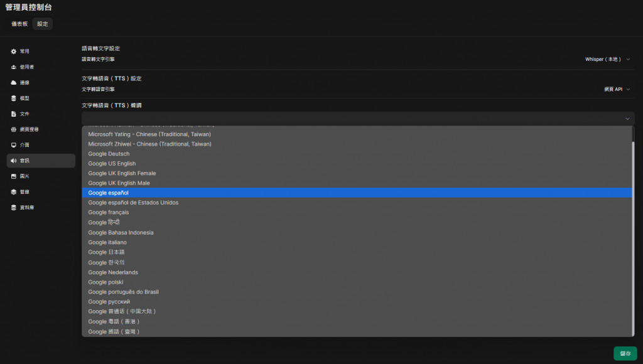The height and width of the screenshot is (364, 643).
Task: Choose Google português do Brasil voice
Action: [357, 292]
